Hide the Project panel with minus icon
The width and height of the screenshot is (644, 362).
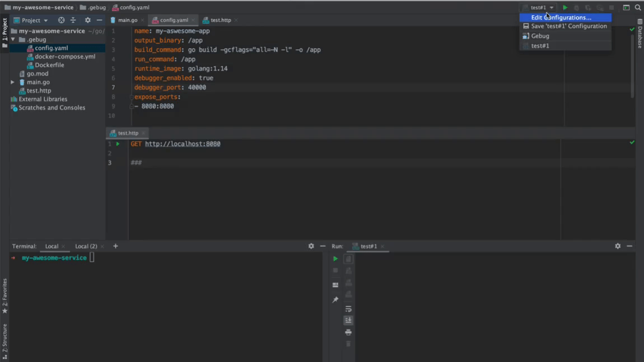click(x=99, y=20)
